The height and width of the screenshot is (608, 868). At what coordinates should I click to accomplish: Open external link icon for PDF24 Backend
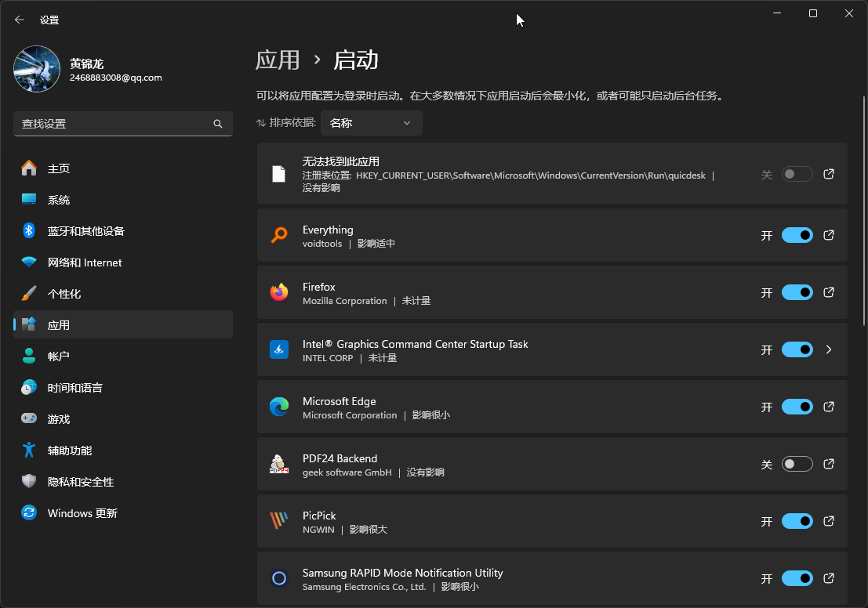(829, 464)
